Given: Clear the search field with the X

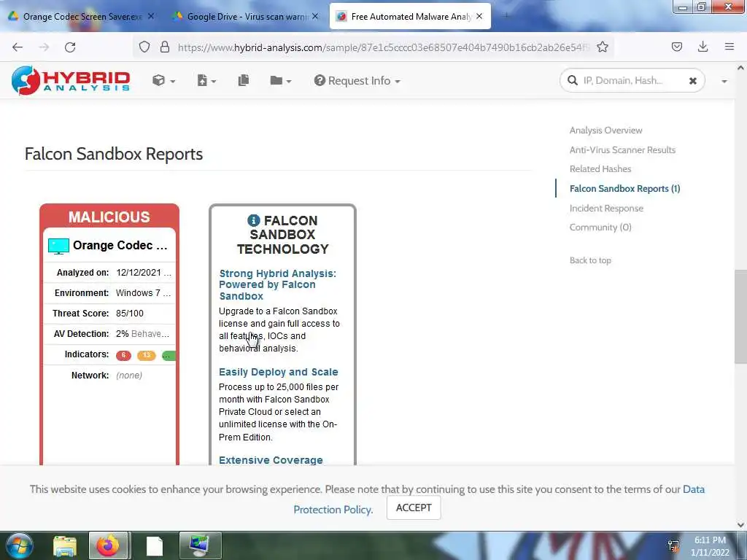Looking at the screenshot, I should pos(693,81).
